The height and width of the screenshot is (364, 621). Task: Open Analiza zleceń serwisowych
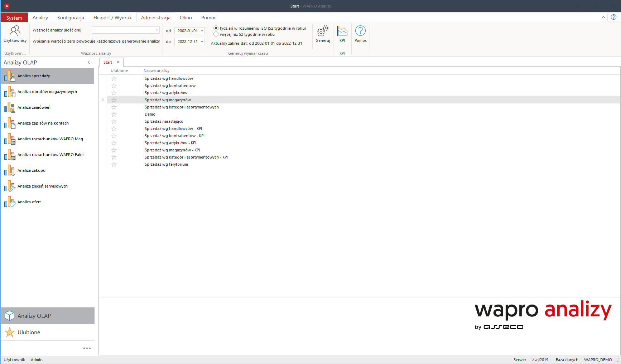point(48,186)
